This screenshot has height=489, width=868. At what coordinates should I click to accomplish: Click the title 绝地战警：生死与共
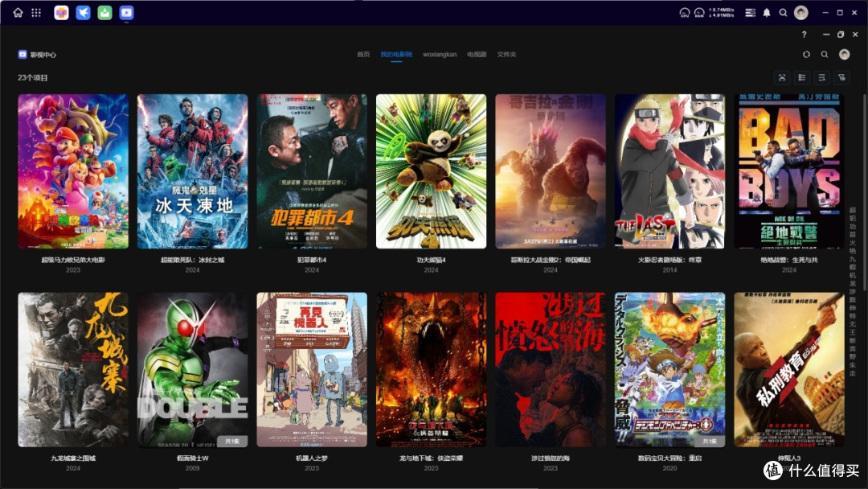[x=789, y=260]
